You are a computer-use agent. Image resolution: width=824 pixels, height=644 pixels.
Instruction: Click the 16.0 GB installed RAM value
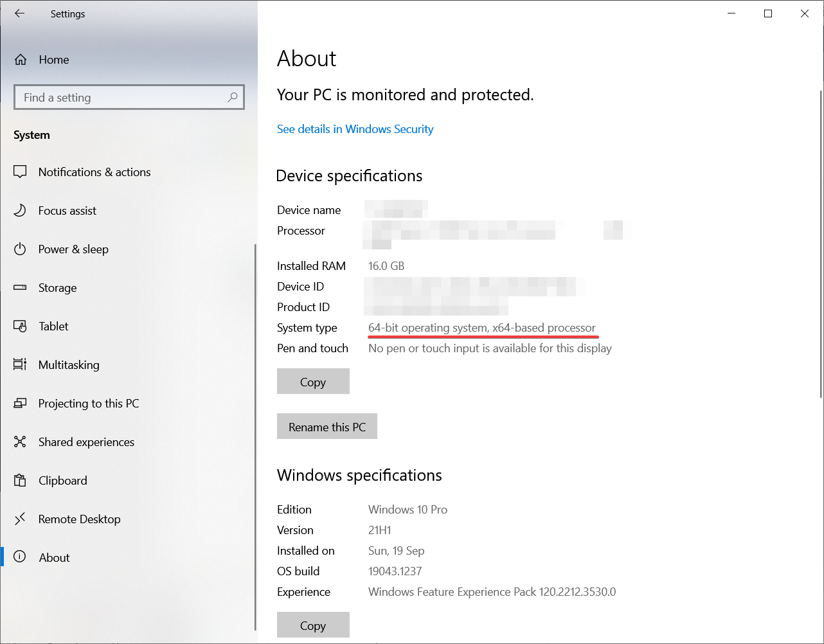coord(386,266)
